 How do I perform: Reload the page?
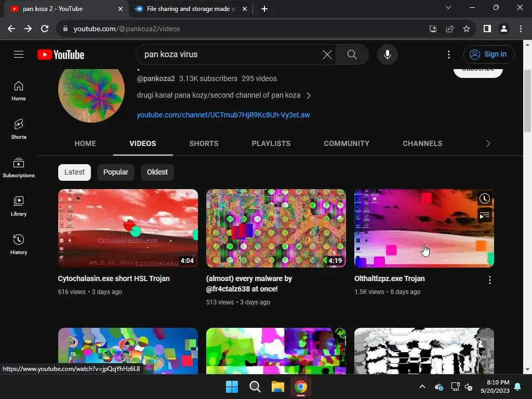[45, 29]
